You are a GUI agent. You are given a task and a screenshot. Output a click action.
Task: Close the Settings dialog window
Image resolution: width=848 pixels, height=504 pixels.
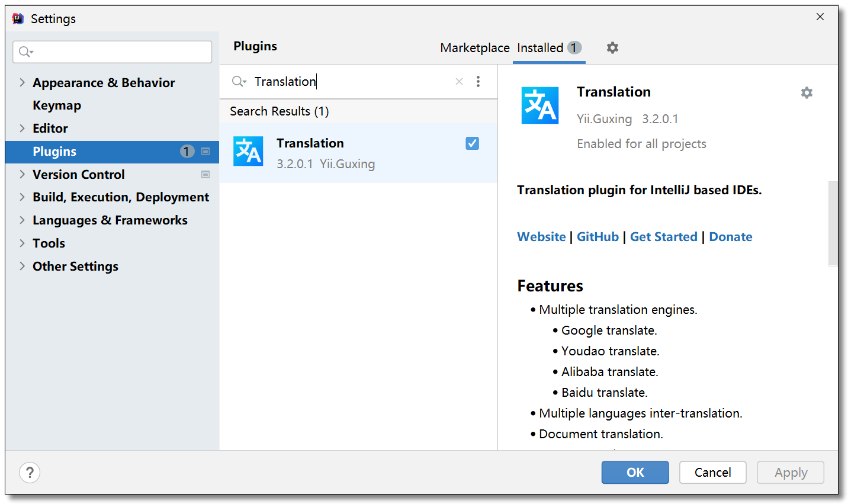pyautogui.click(x=820, y=17)
